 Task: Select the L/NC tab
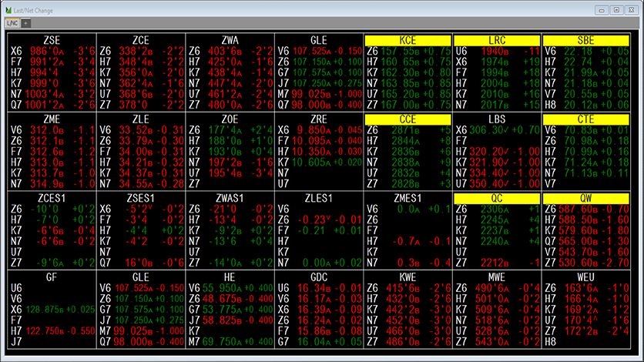(12, 23)
